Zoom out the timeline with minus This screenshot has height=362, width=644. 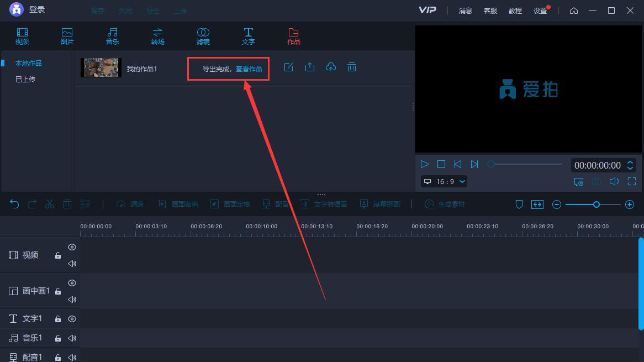[557, 204]
